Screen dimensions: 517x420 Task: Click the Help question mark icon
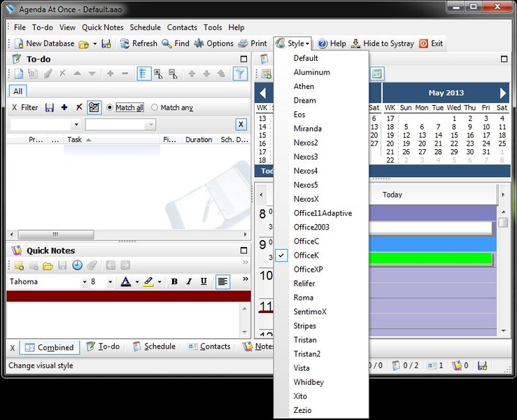pyautogui.click(x=323, y=43)
